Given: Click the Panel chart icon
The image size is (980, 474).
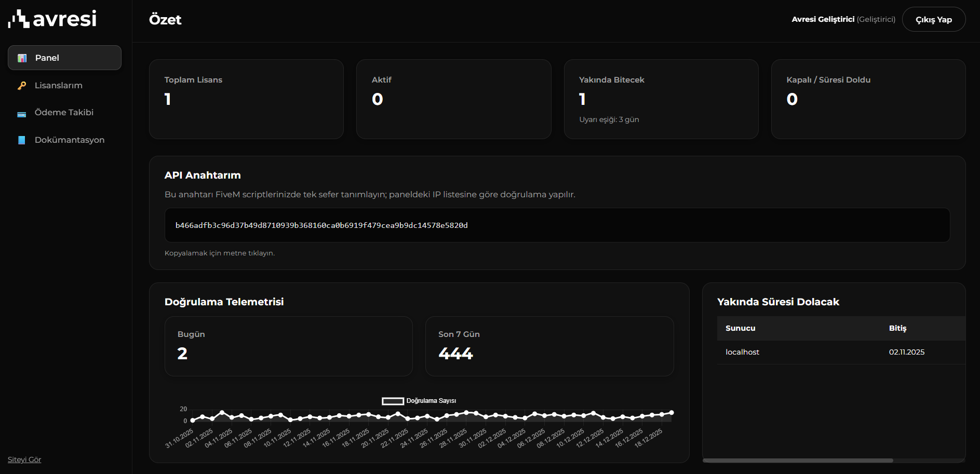Looking at the screenshot, I should (x=22, y=58).
